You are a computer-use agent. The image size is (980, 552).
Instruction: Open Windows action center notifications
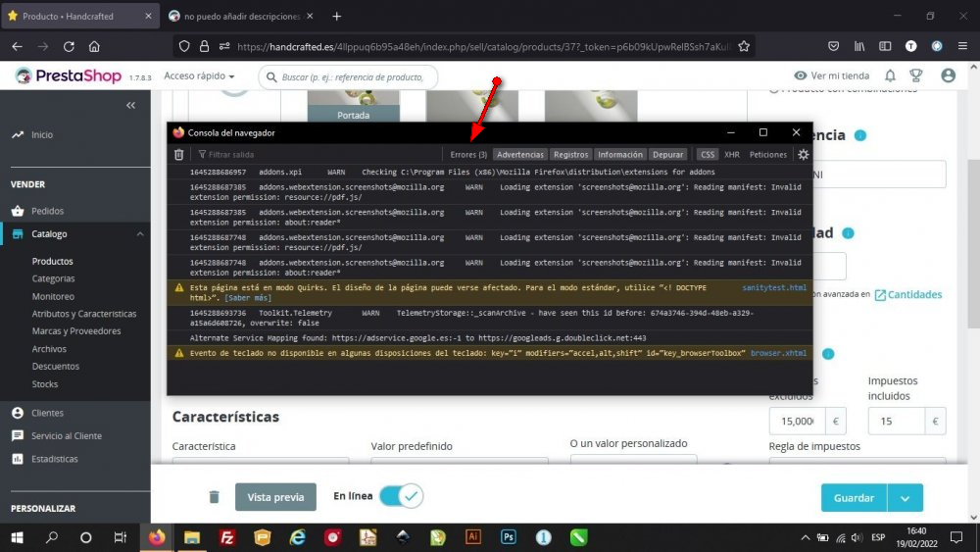pos(956,537)
